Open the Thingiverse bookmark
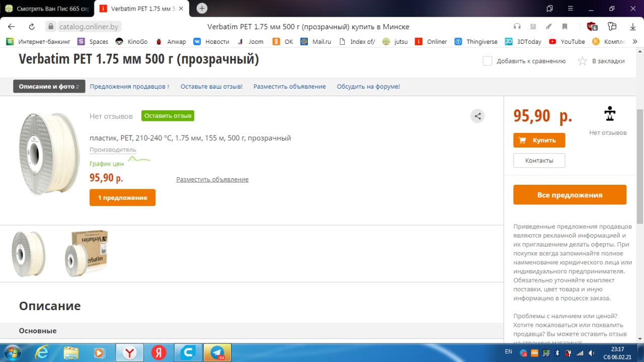The width and height of the screenshot is (644, 362). 476,42
